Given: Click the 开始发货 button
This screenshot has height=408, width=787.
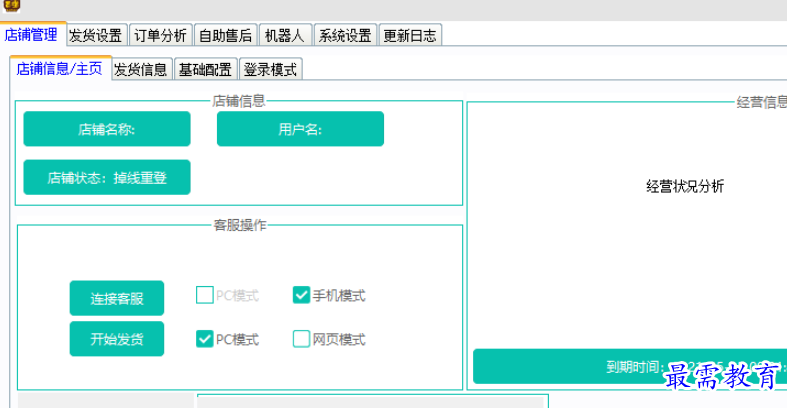Looking at the screenshot, I should pyautogui.click(x=117, y=339).
